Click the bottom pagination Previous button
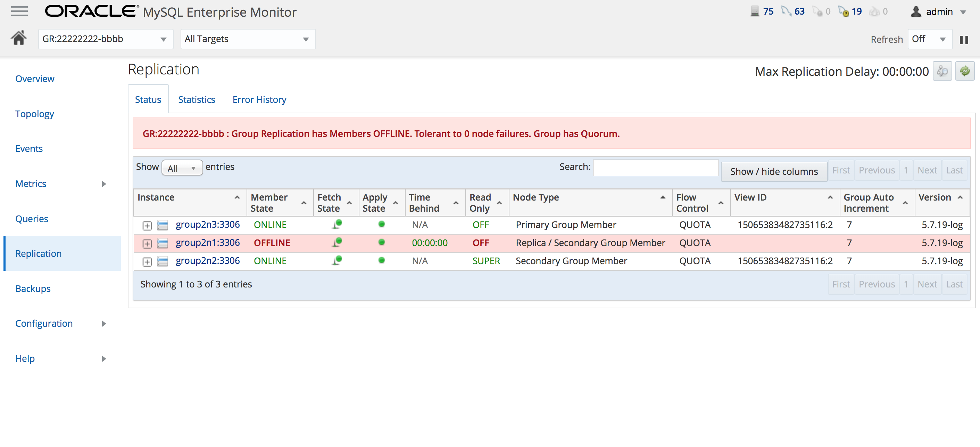The width and height of the screenshot is (980, 447). coord(877,284)
